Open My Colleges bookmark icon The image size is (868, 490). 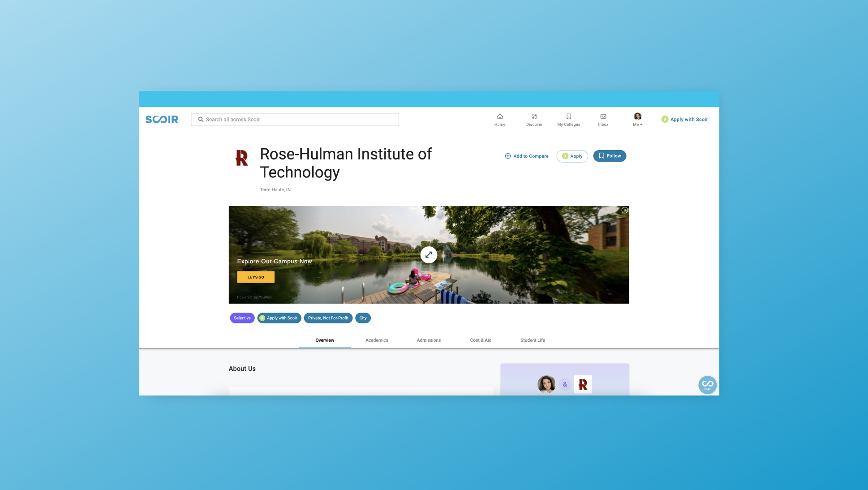pyautogui.click(x=569, y=116)
